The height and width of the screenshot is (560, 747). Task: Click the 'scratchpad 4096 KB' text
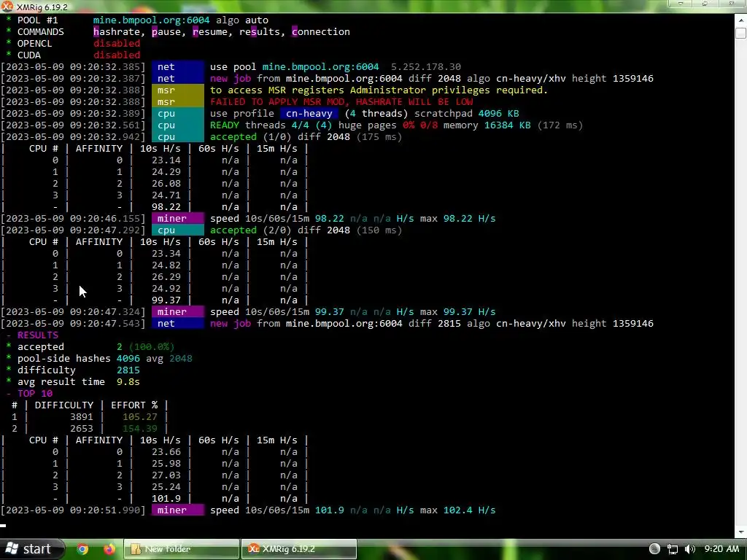(466, 113)
